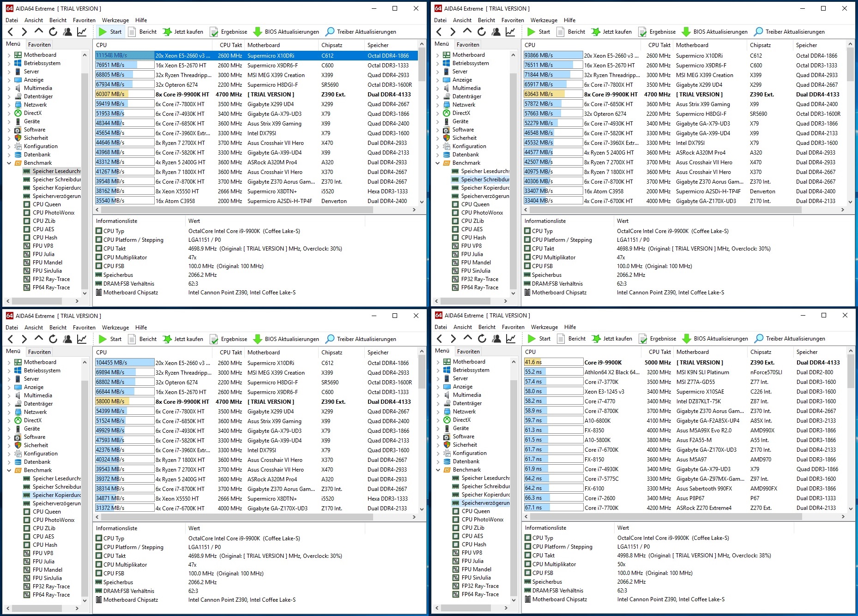Click the forward arrow in top-right window toolbar
Image resolution: width=858 pixels, height=616 pixels.
453,32
